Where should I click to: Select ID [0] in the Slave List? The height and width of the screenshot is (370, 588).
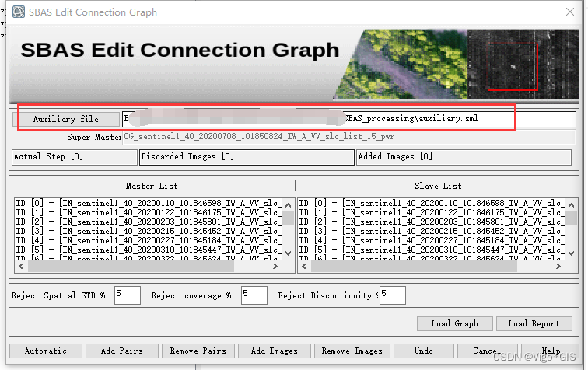432,203
